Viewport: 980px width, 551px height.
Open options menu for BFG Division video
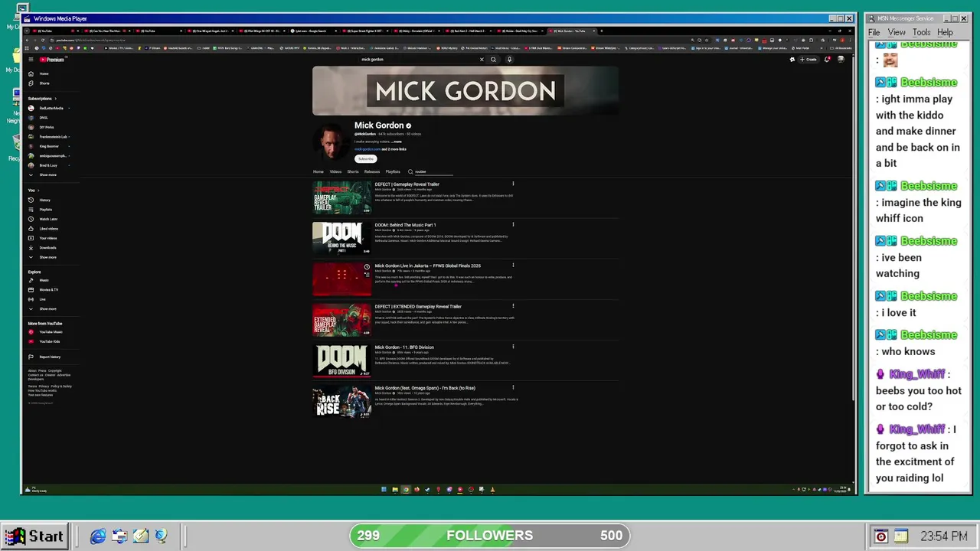click(513, 347)
